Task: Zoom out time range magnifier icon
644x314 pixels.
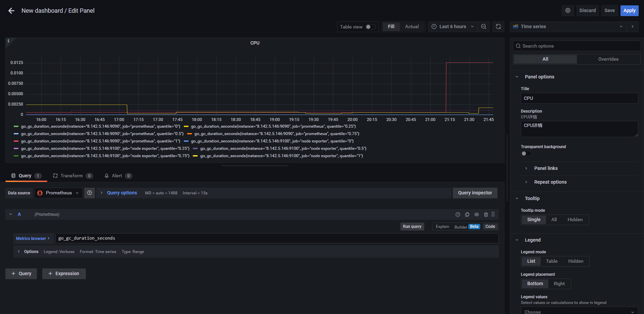Action: (484, 27)
